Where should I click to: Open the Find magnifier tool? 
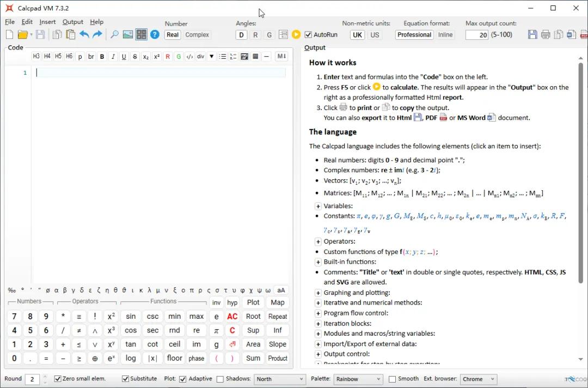pos(114,34)
